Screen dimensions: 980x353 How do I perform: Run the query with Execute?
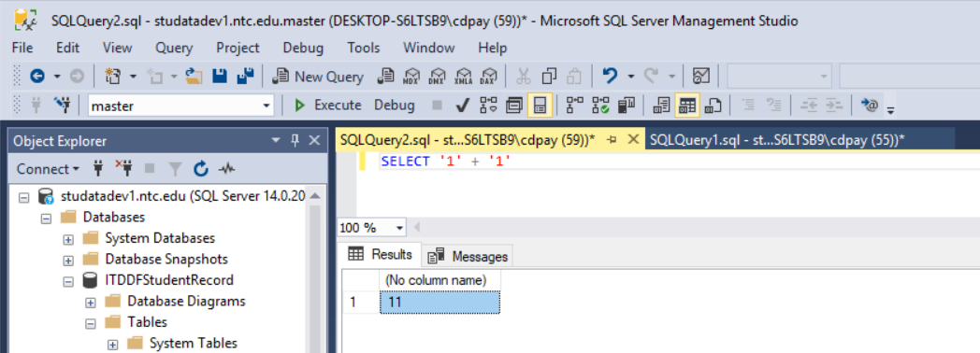click(327, 106)
